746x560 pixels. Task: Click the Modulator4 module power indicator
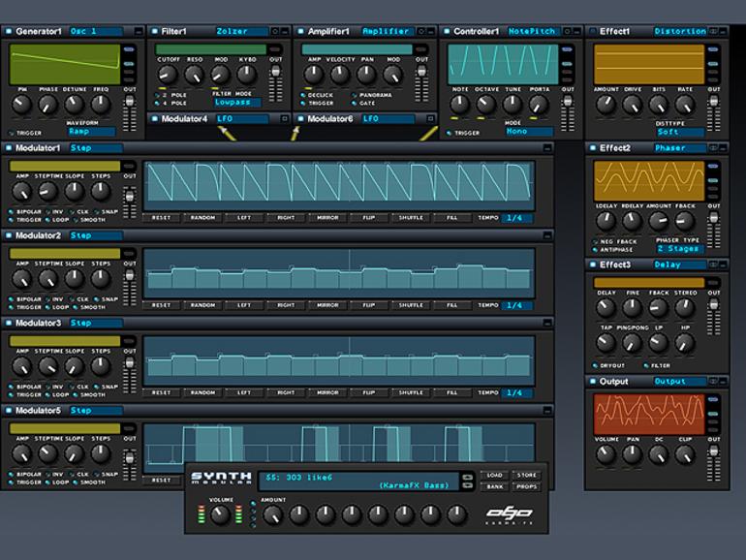155,119
